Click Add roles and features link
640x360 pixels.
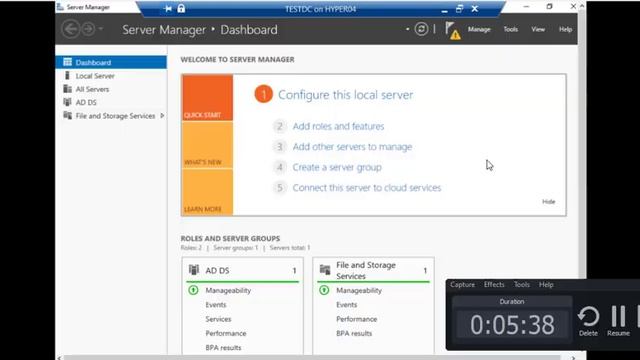(x=338, y=126)
